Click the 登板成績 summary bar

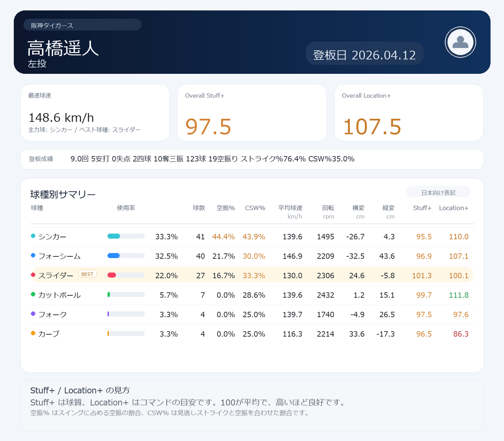coord(252,159)
